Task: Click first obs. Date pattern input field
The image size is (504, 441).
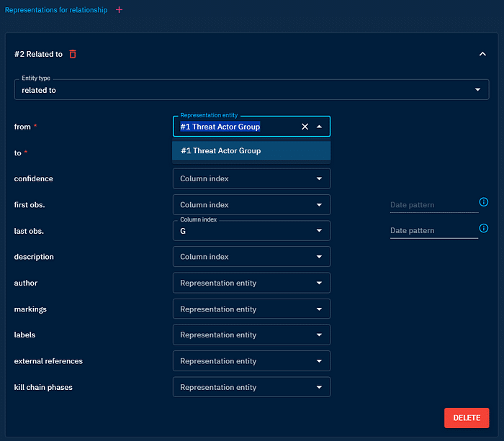Action: [x=433, y=205]
